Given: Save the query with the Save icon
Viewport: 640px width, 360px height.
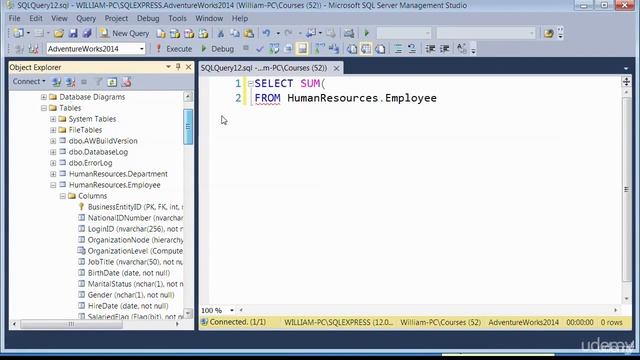Looking at the screenshot, I should [73, 33].
